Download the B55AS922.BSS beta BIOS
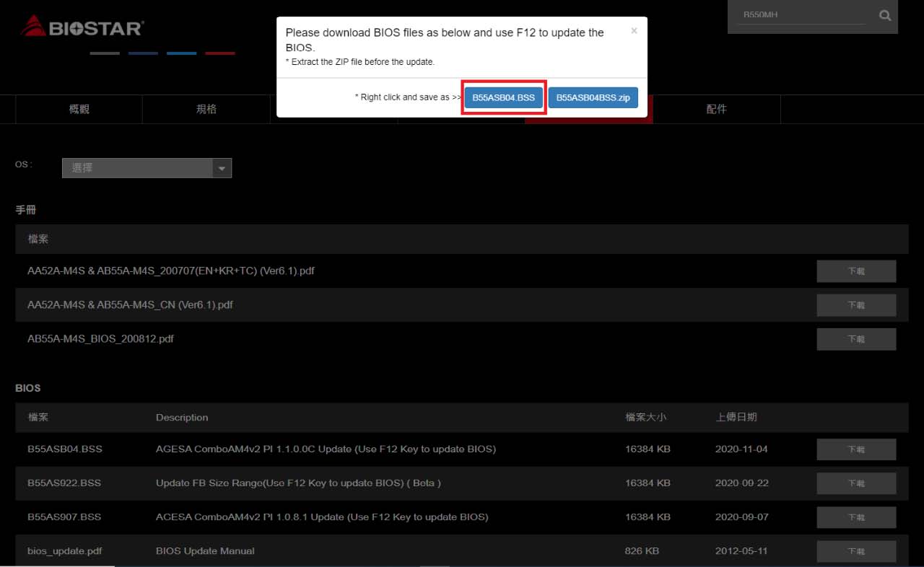 click(856, 483)
